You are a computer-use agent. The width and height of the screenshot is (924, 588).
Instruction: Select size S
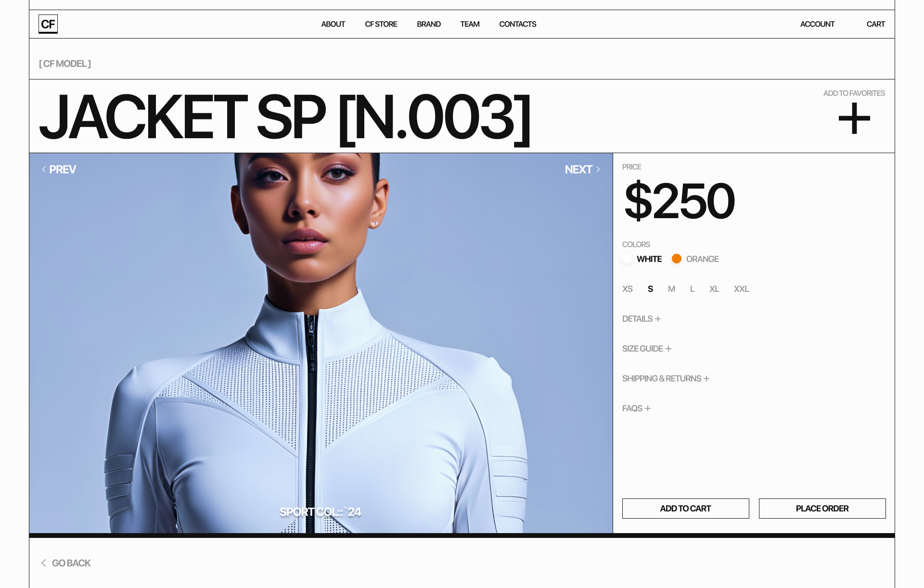point(650,289)
